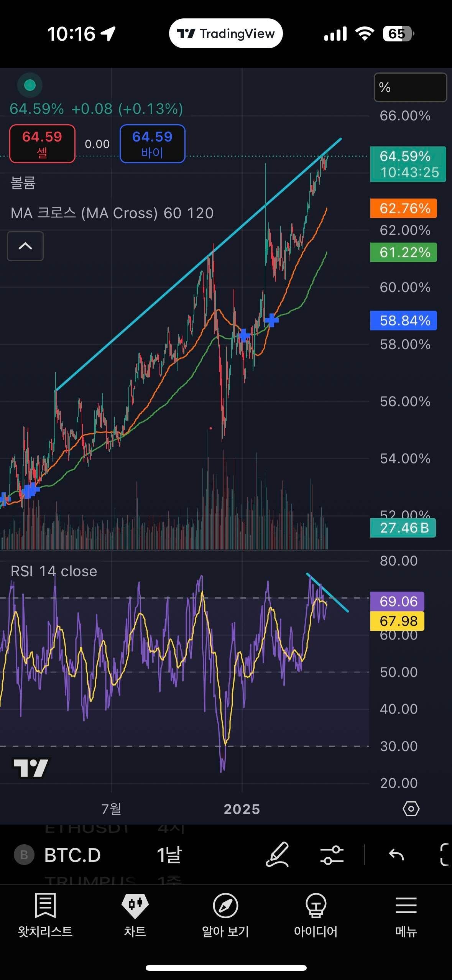Select the RSI 14 close indicator label
The width and height of the screenshot is (452, 980).
coord(54,571)
